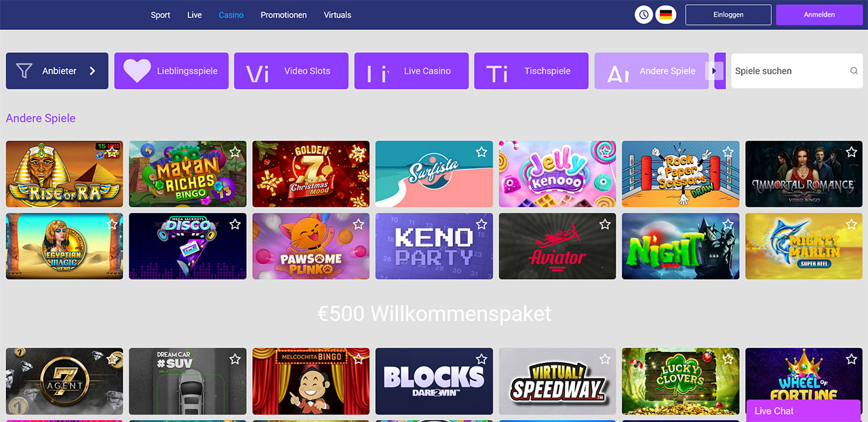This screenshot has height=422, width=868.
Task: Open the German flag language selector
Action: coord(666,14)
